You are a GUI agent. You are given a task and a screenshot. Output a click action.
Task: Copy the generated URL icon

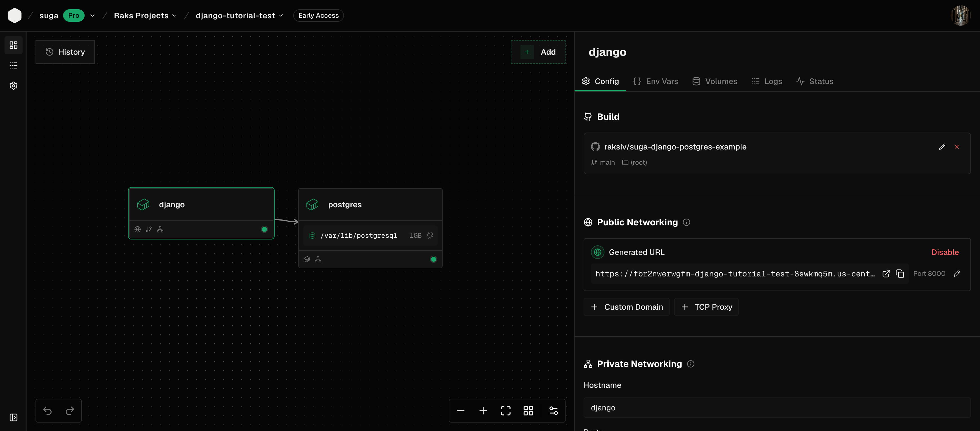click(900, 273)
